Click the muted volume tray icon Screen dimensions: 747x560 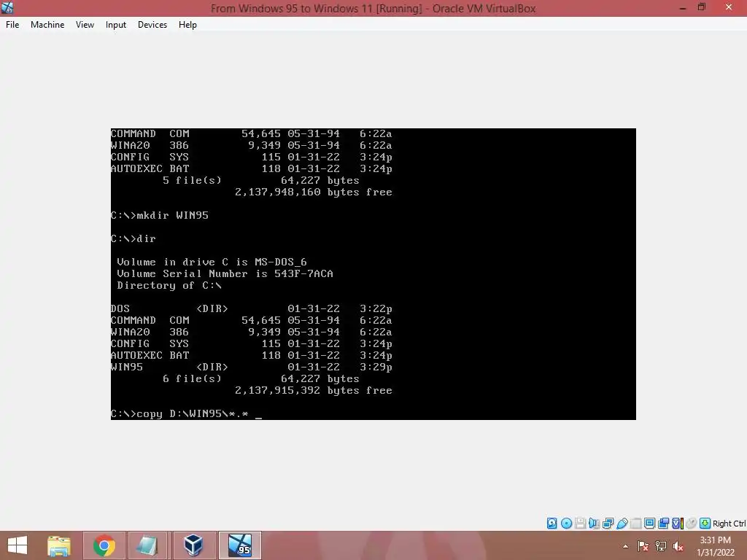[x=678, y=546]
